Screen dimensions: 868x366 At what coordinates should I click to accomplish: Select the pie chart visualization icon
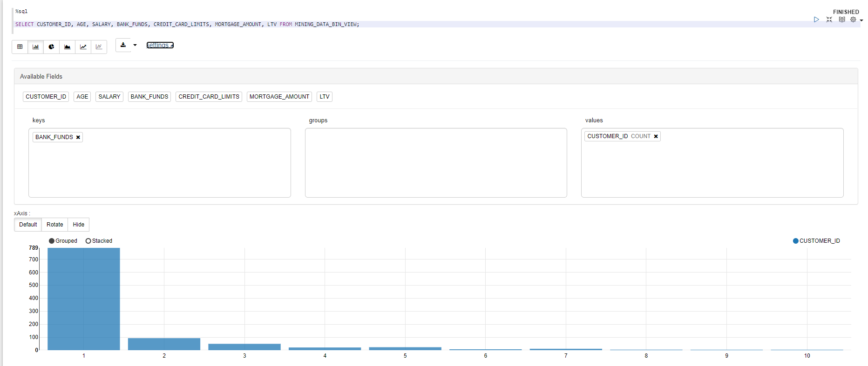pos(51,47)
